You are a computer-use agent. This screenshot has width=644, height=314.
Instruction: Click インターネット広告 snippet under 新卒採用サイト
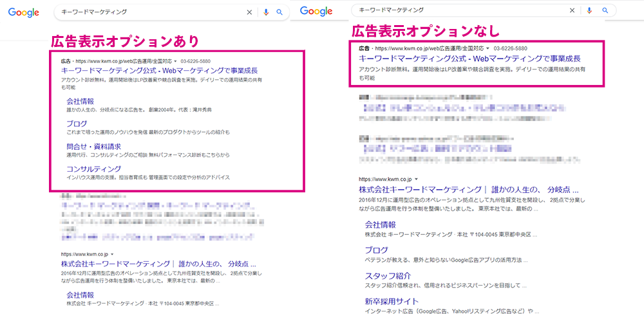(x=452, y=311)
